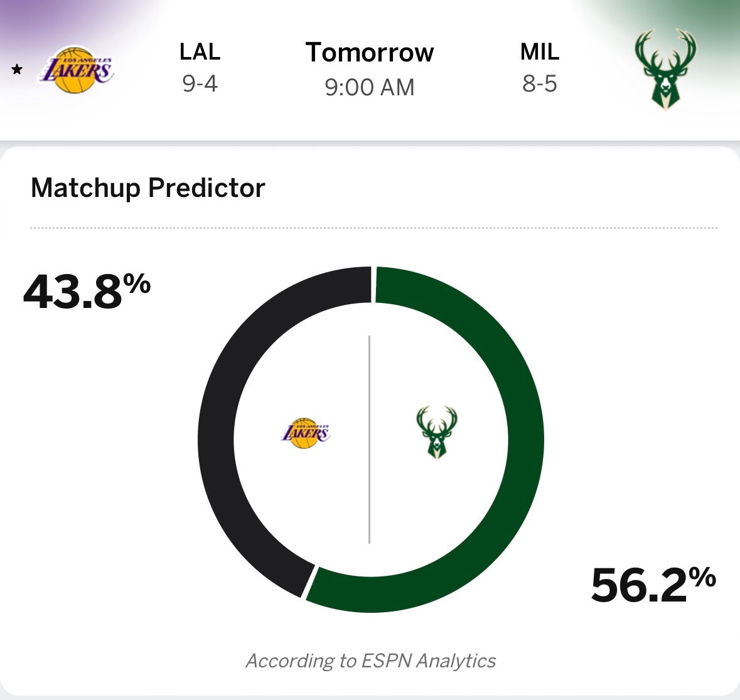
Task: Click the According to ESPN Analytics link
Action: (370, 660)
